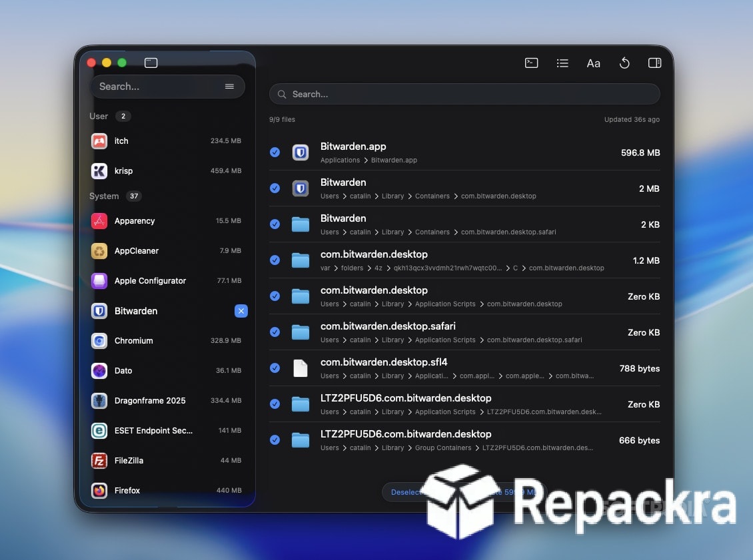Uncheck com.bitwarden.desktop Application Scripts folder
Viewport: 753px width, 560px height.
click(275, 296)
